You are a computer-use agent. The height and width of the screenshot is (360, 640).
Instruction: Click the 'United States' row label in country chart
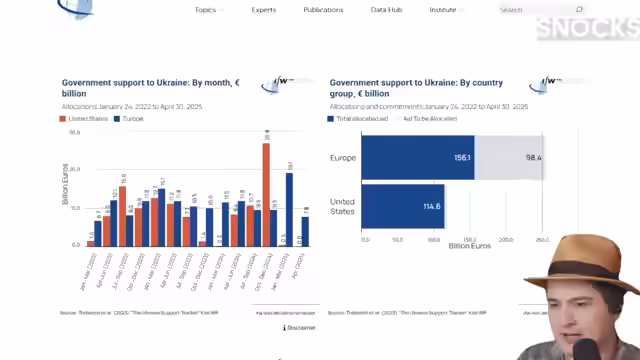342,207
